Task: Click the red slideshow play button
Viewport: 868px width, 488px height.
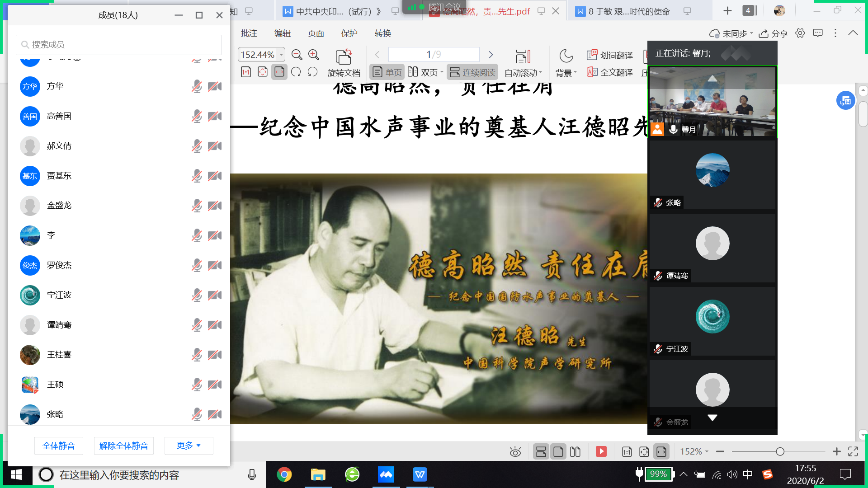Action: pyautogui.click(x=601, y=451)
